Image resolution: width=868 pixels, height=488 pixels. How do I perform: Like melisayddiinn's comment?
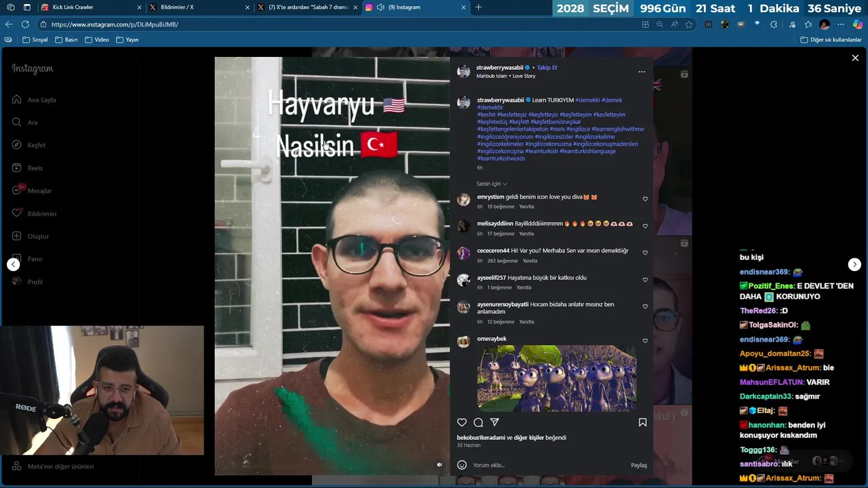[x=645, y=226]
